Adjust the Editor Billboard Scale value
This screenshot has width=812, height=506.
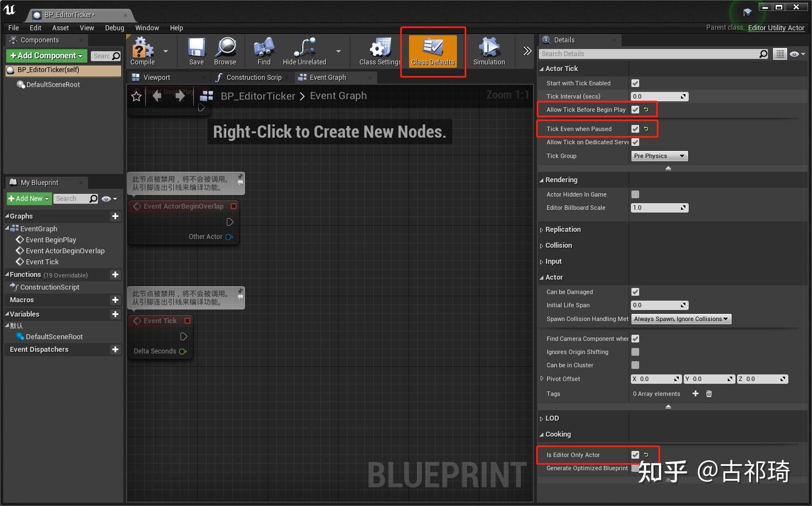click(x=655, y=208)
